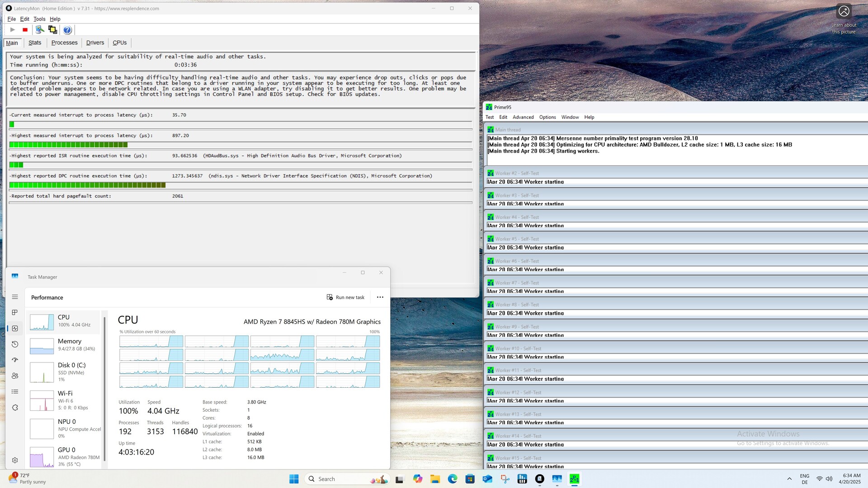868x488 pixels.
Task: Open Task Manager Services puzzle icon
Action: [15, 408]
